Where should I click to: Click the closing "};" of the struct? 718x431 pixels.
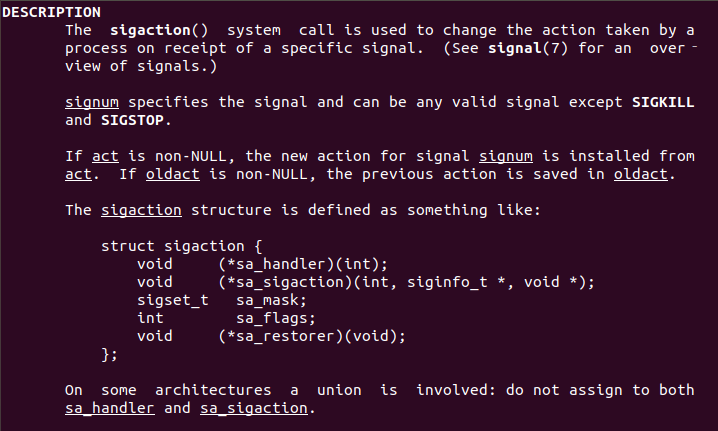pos(109,354)
